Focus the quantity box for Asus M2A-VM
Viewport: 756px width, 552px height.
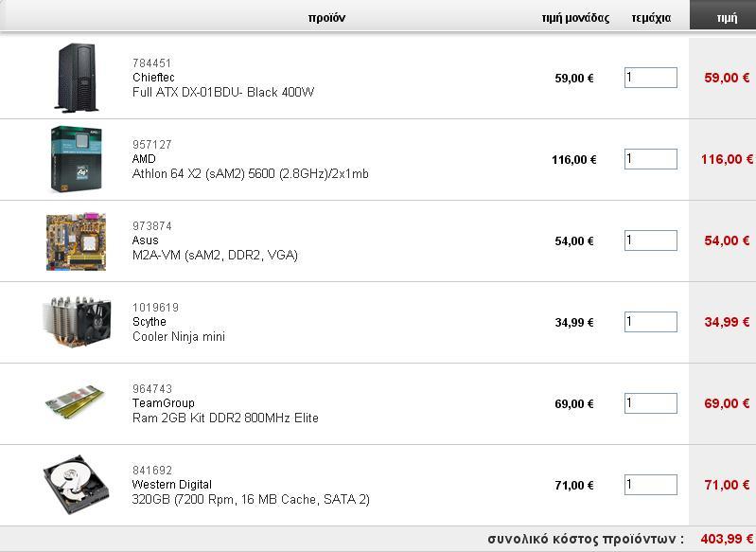(x=650, y=240)
